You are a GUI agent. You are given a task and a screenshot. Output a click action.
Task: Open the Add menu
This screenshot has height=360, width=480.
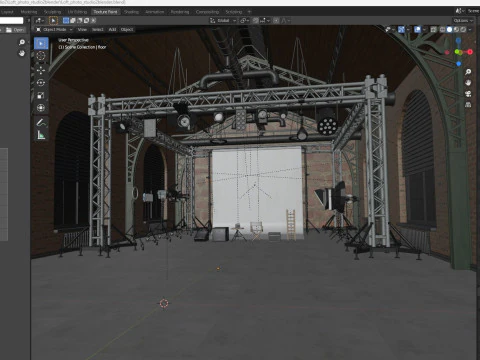click(112, 30)
